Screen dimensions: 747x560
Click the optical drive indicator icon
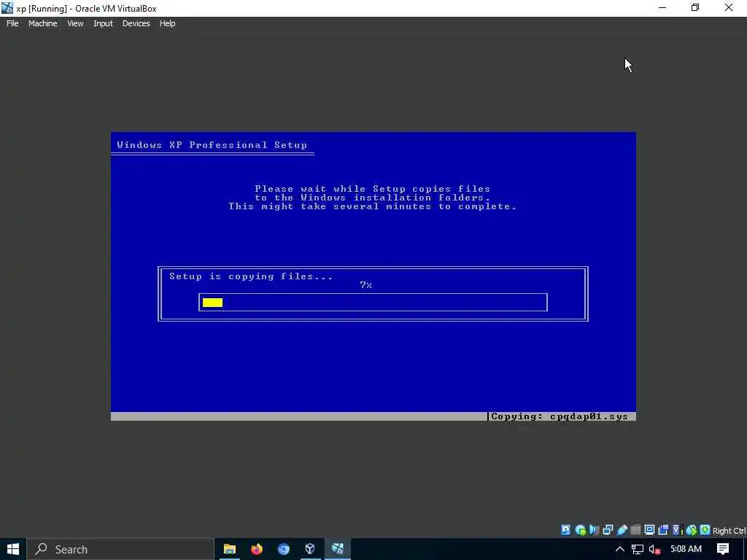pos(580,530)
